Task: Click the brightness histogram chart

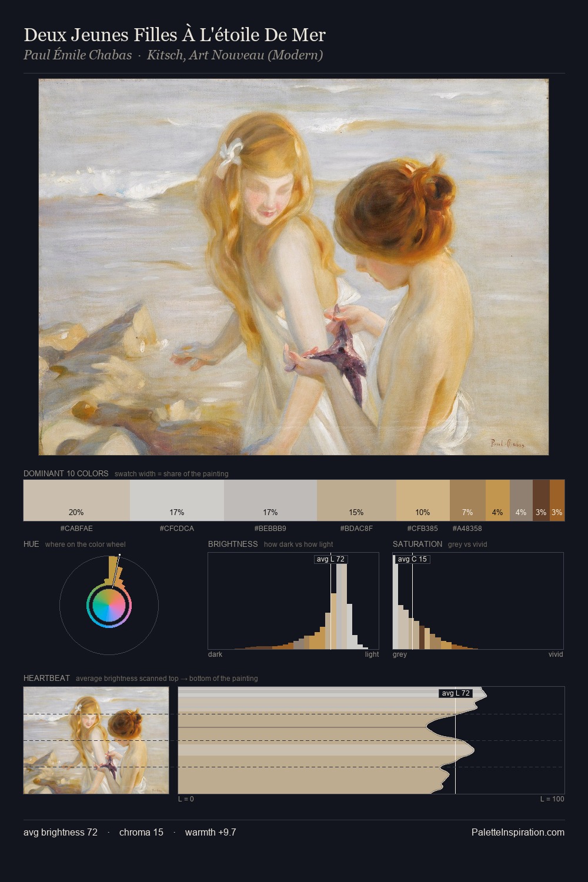Action: [293, 601]
